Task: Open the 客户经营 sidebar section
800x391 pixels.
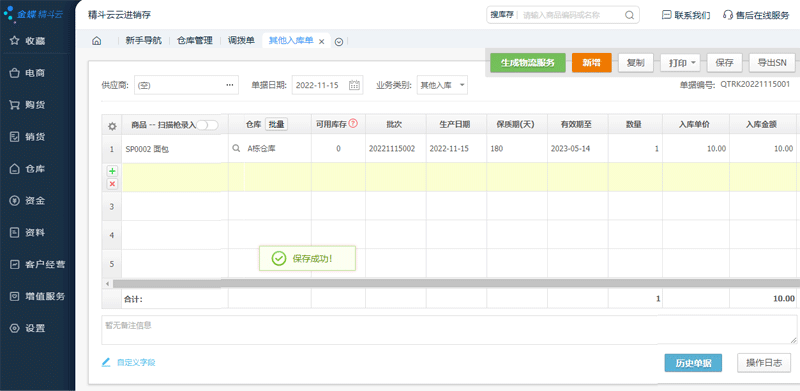Action: click(37, 264)
